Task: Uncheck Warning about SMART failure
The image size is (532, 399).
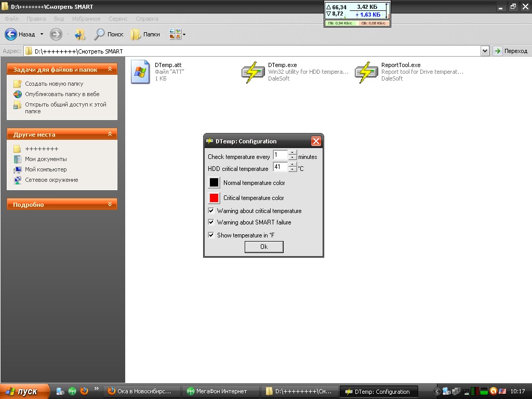Action: (211, 222)
